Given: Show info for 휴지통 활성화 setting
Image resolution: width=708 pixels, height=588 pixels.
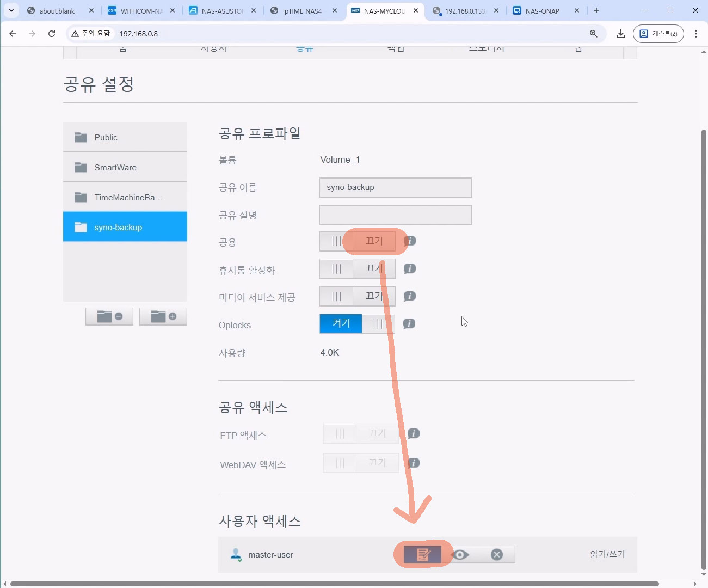Looking at the screenshot, I should (x=410, y=268).
